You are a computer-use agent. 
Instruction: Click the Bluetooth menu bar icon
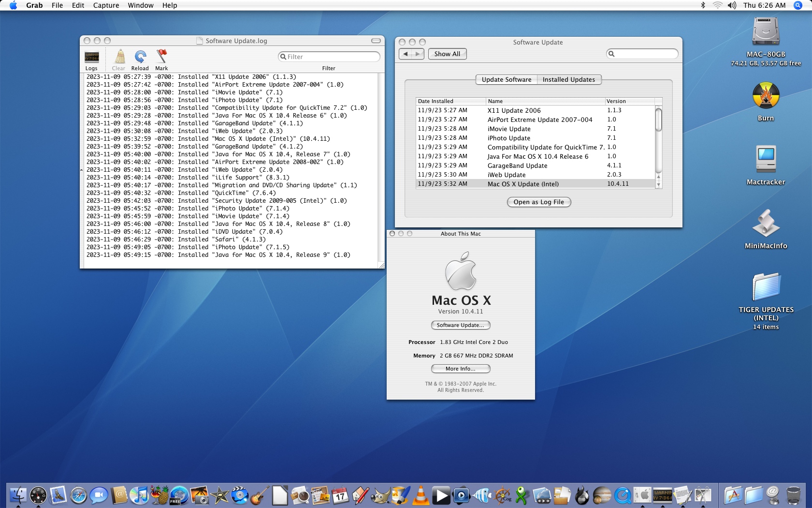[x=703, y=5]
